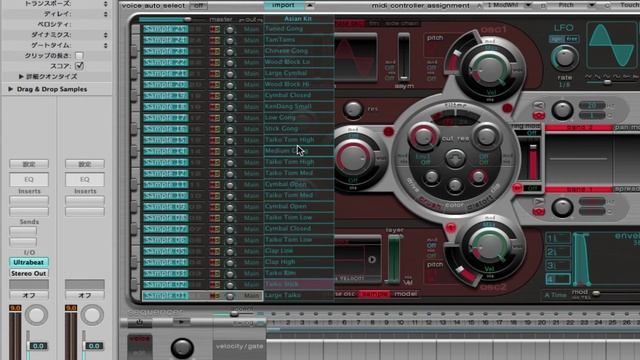Click the noise generator volume knob
The height and width of the screenshot is (360, 640).
coord(353,158)
